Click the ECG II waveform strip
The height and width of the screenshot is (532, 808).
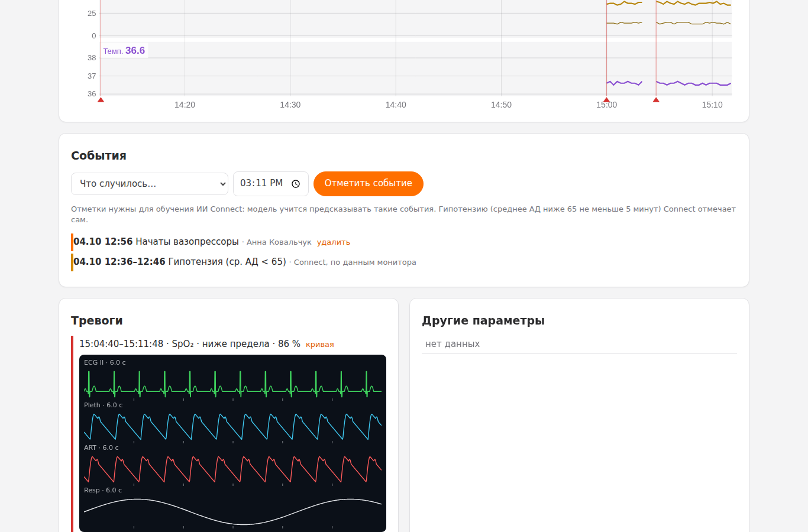pyautogui.click(x=232, y=382)
